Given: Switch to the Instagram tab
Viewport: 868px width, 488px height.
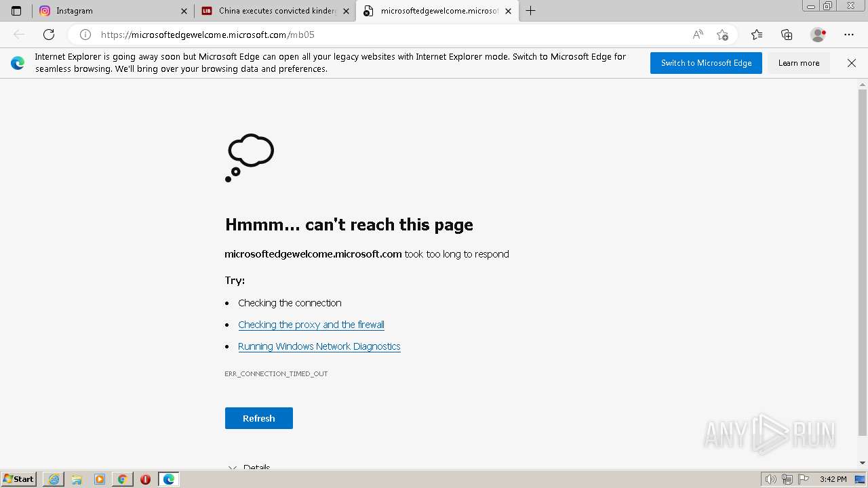Looking at the screenshot, I should pyautogui.click(x=113, y=11).
